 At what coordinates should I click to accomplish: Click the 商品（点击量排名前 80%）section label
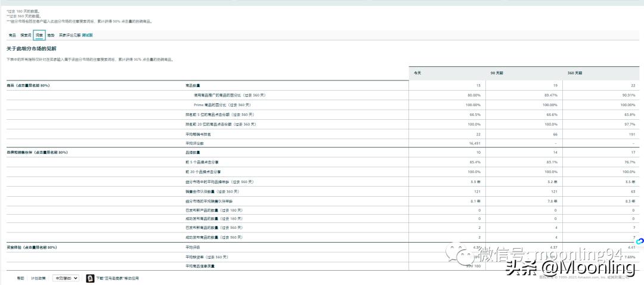coord(28,85)
